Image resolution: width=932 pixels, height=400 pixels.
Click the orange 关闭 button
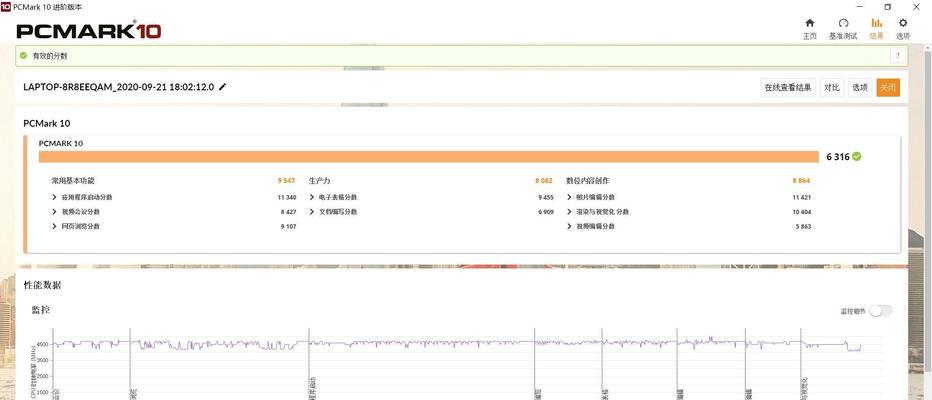(x=888, y=87)
